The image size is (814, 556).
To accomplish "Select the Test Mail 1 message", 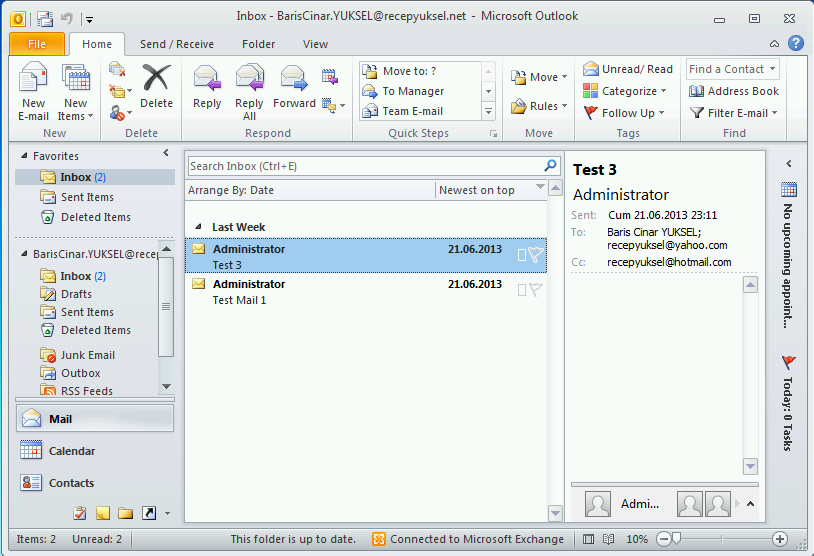I will click(x=366, y=291).
